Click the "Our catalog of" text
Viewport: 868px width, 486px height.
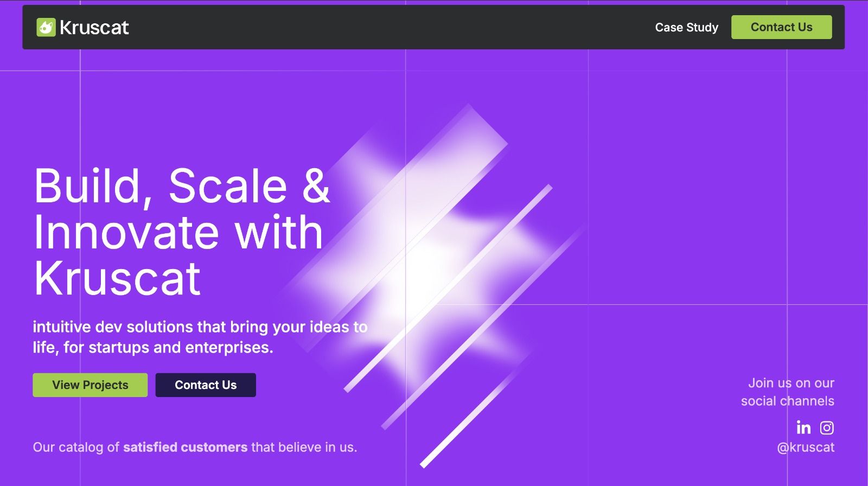(x=76, y=447)
